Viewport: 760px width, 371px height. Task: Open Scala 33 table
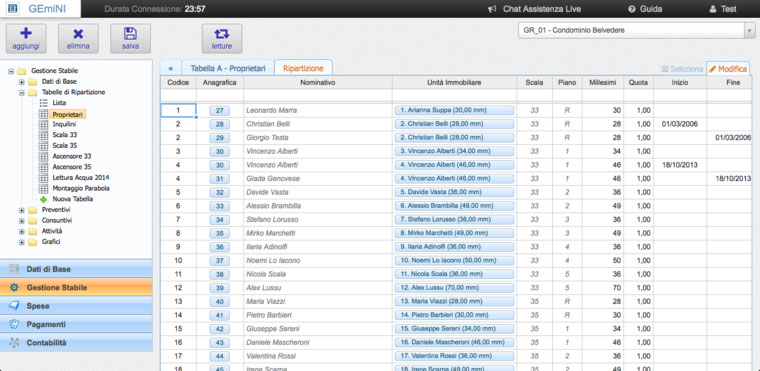tap(64, 135)
